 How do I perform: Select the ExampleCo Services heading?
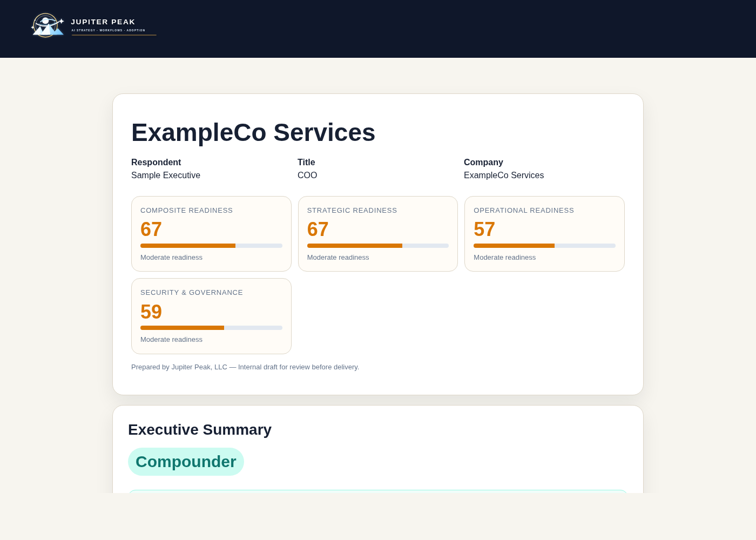pos(253,132)
